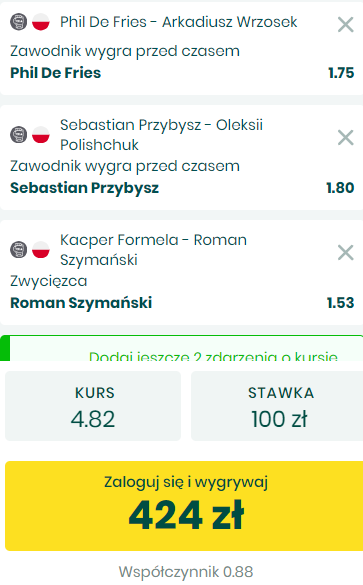Remove the Phil De Fries bet selection
Screen dimensions: 363x585
click(x=345, y=25)
